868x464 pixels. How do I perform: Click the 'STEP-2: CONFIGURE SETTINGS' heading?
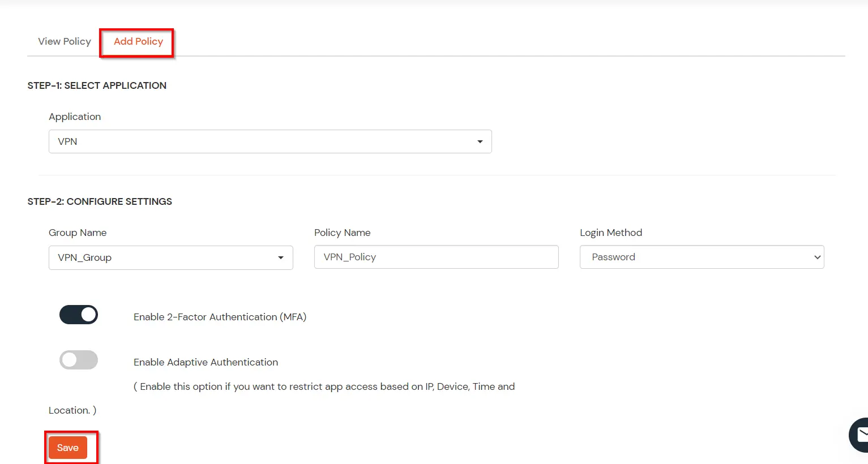click(x=100, y=201)
